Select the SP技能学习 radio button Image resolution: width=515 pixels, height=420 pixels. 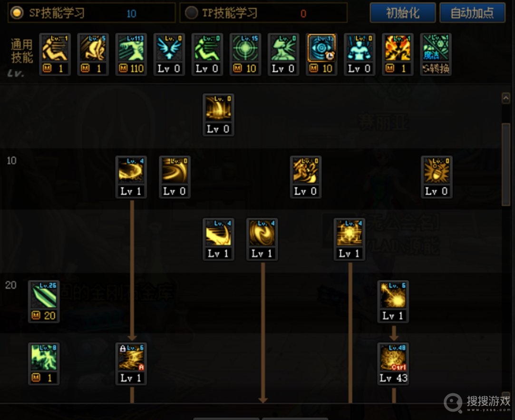coord(17,13)
